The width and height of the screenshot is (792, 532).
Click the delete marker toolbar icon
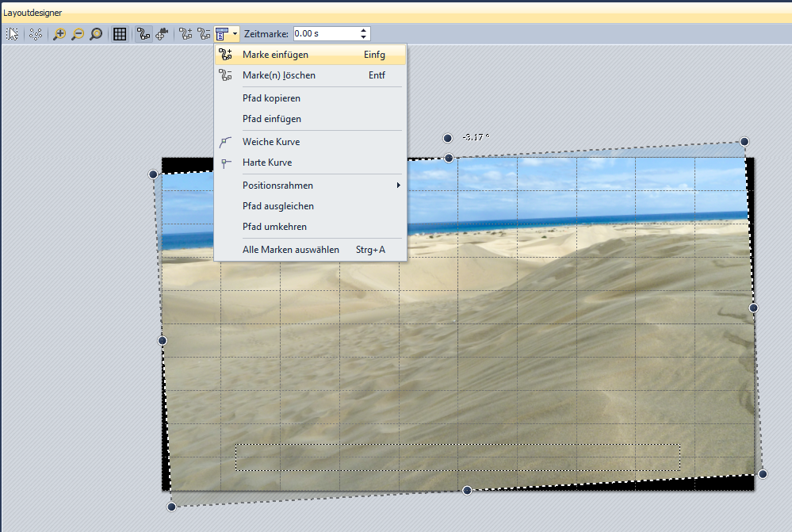pos(205,34)
